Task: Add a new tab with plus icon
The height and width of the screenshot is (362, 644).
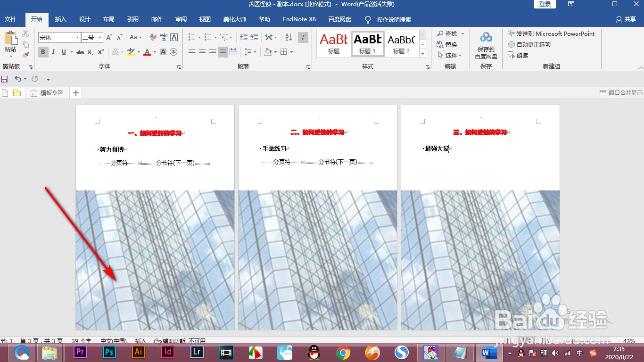Action: 75,93
